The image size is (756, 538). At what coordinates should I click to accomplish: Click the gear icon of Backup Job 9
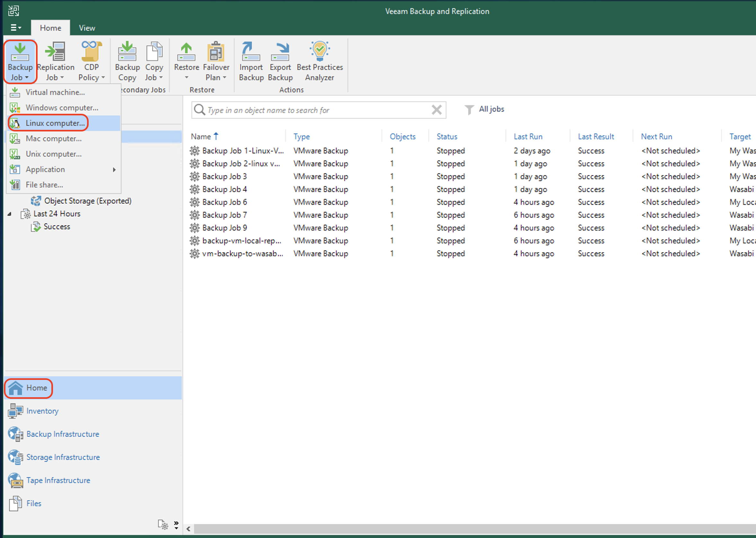point(195,228)
